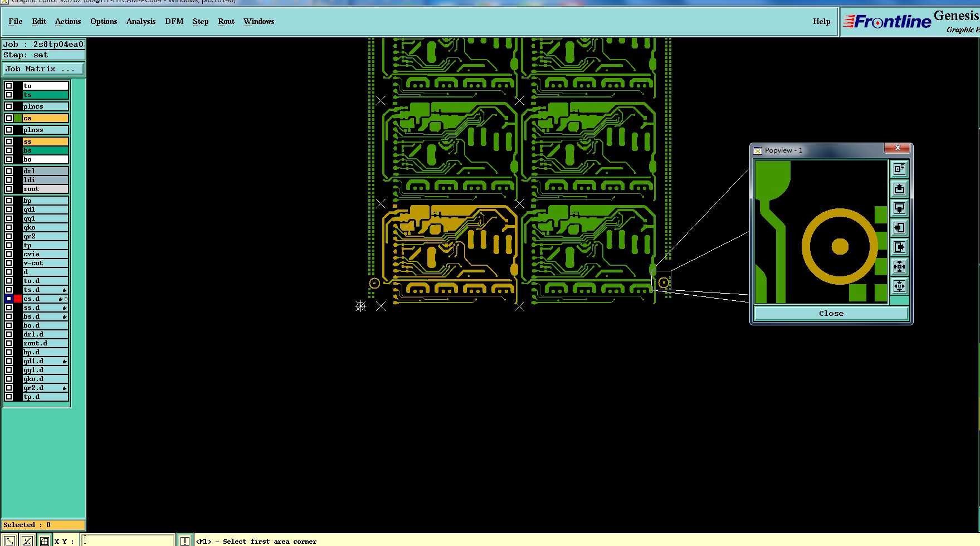This screenshot has width=980, height=546.
Task: Click the popview select-window icon at top
Action: [899, 169]
